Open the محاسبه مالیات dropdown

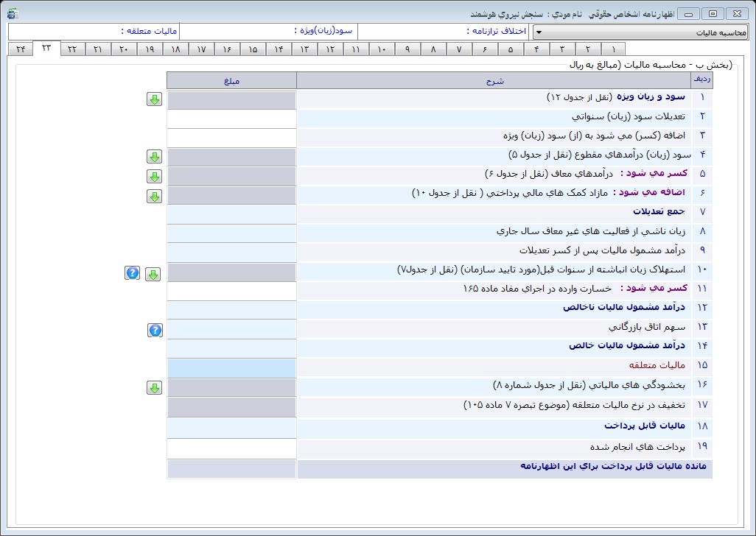tap(640, 32)
